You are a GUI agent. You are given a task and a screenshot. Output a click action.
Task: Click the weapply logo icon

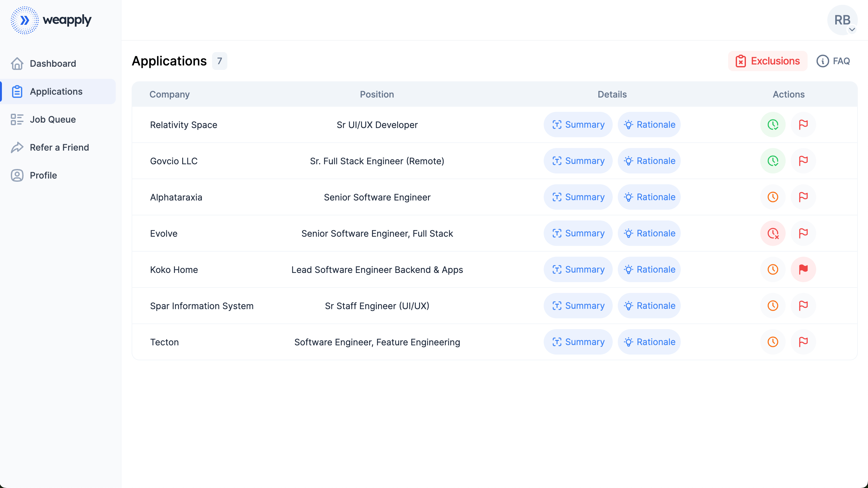[24, 20]
